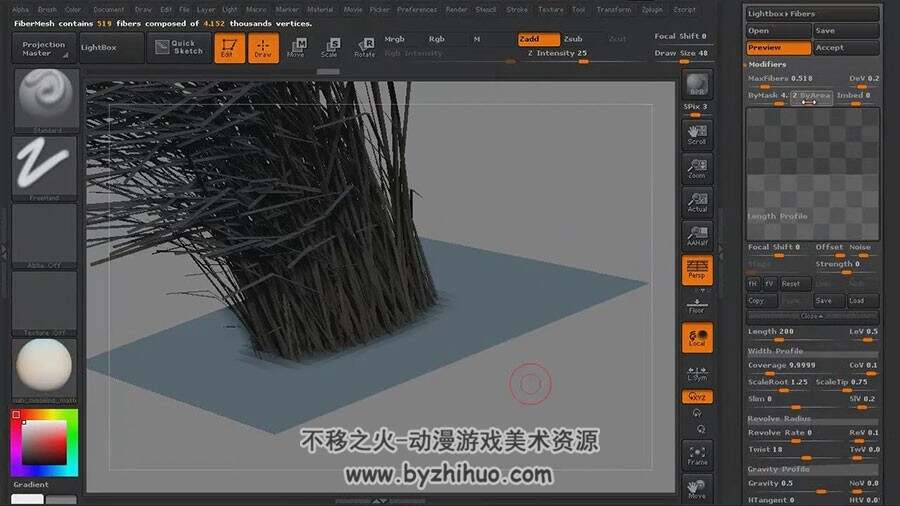The image size is (900, 506).
Task: Activate the Draw mode button
Action: click(263, 48)
